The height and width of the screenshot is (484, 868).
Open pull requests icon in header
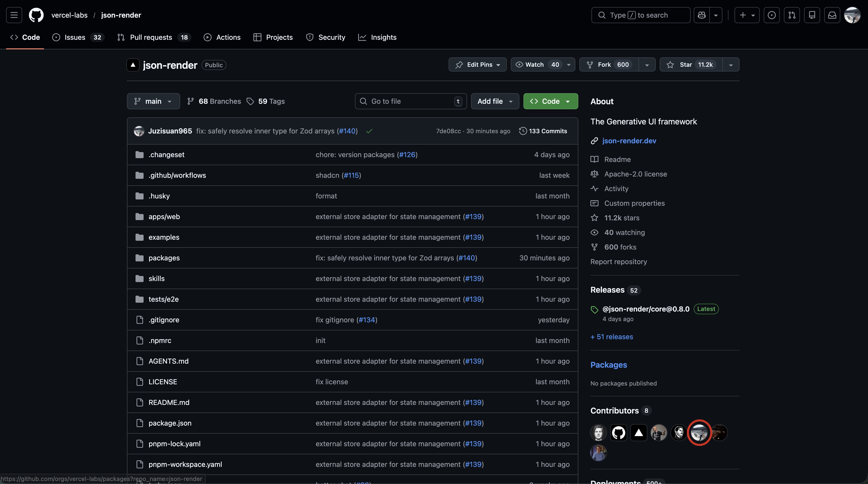point(792,15)
